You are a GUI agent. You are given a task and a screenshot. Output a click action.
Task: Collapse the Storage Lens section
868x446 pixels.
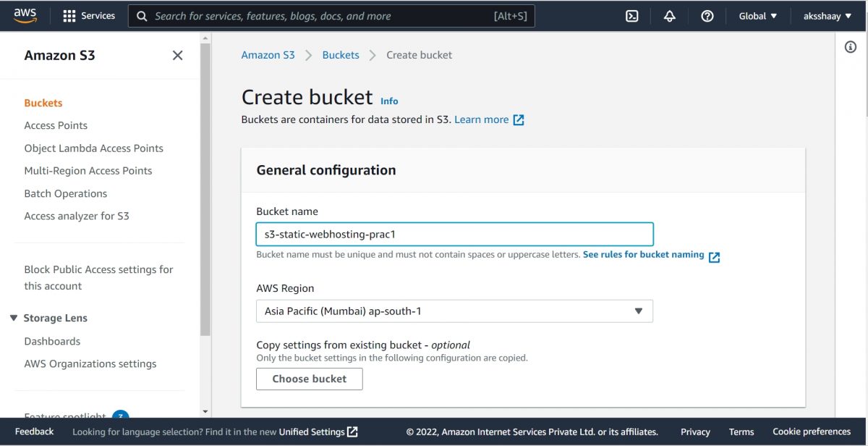[x=13, y=317]
